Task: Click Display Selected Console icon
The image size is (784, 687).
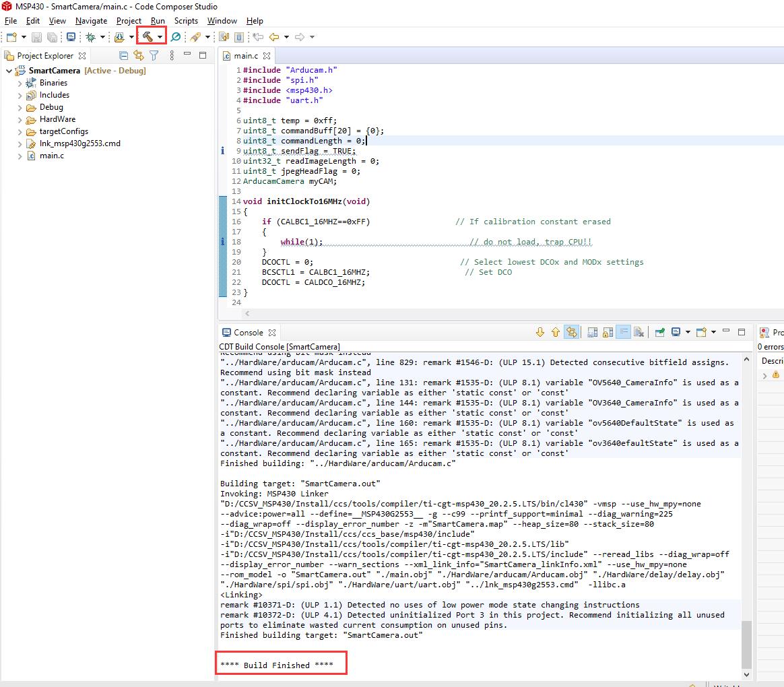Action: click(x=676, y=332)
